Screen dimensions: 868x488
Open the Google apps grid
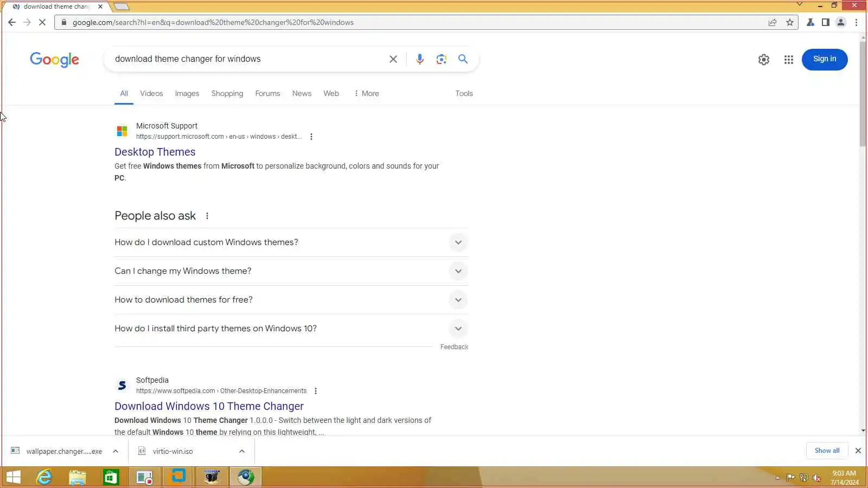coord(789,60)
